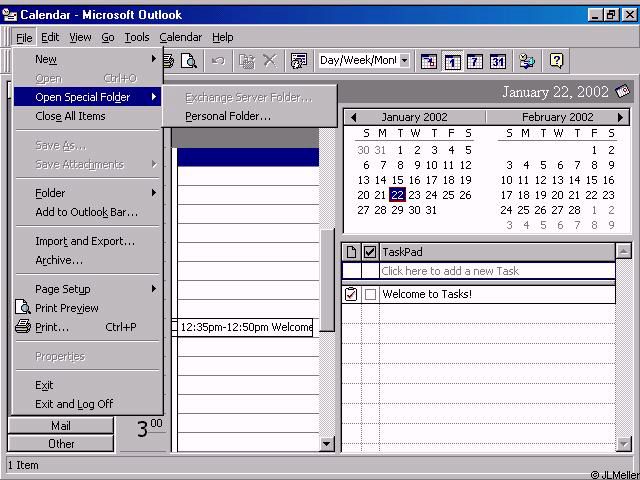Click the calendar scrollbar down arrow
The width and height of the screenshot is (640, 480).
pyautogui.click(x=327, y=444)
